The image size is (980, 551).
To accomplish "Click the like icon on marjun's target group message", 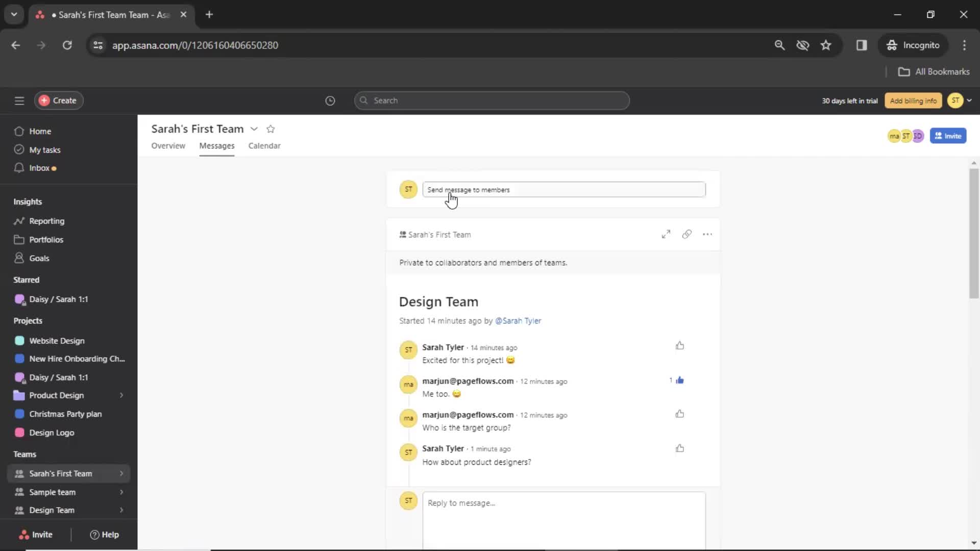I will tap(679, 414).
